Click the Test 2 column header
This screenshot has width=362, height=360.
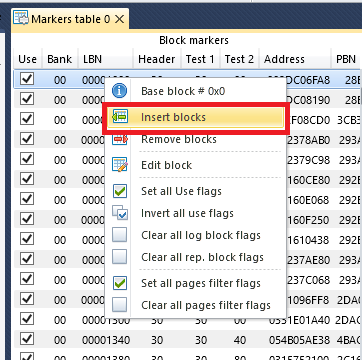click(x=239, y=59)
